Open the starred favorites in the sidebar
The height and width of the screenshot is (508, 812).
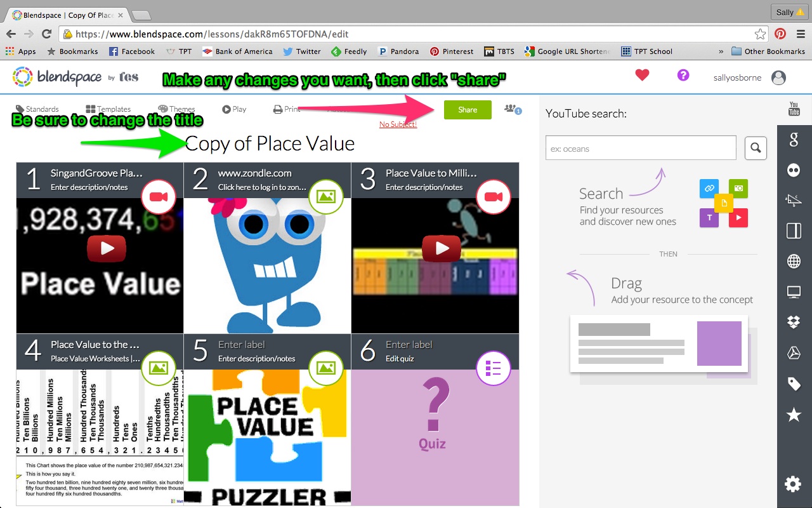[x=794, y=415]
